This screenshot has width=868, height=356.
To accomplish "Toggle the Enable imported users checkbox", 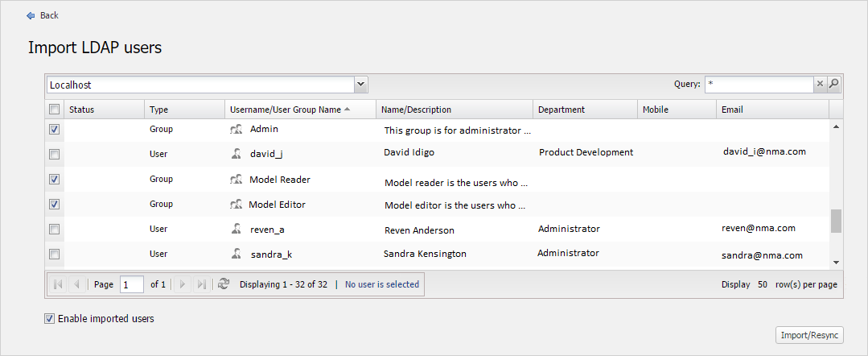I will coord(50,319).
